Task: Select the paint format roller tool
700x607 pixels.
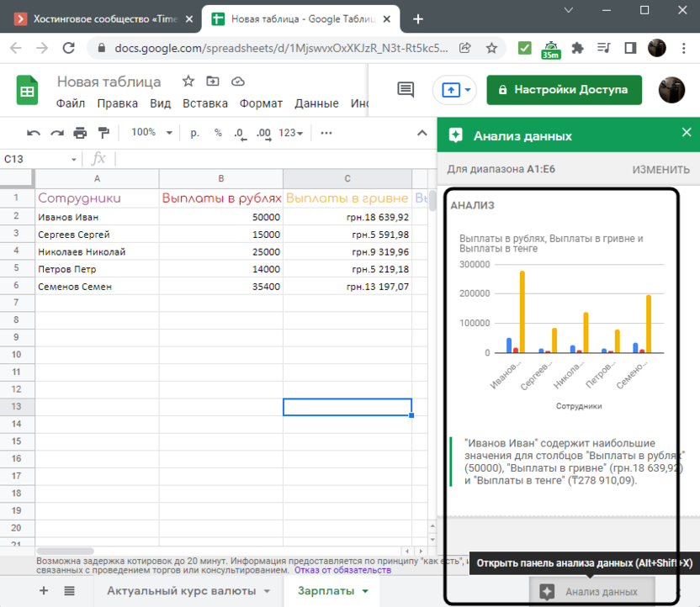Action: click(x=103, y=133)
